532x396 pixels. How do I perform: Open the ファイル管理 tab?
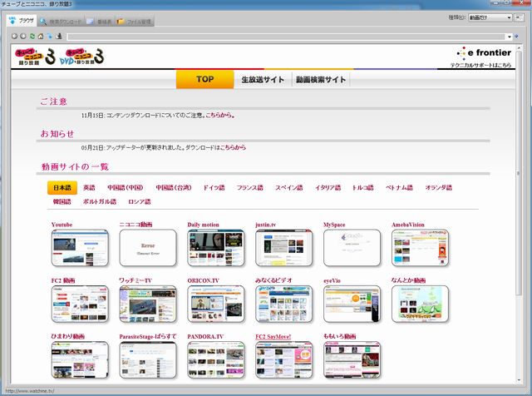coord(134,22)
